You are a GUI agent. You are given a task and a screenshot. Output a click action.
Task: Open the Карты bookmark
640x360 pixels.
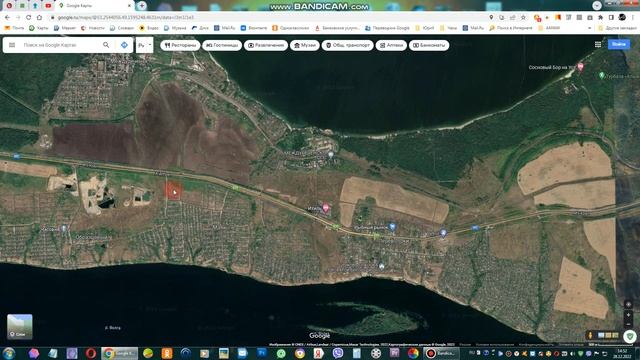pos(39,28)
